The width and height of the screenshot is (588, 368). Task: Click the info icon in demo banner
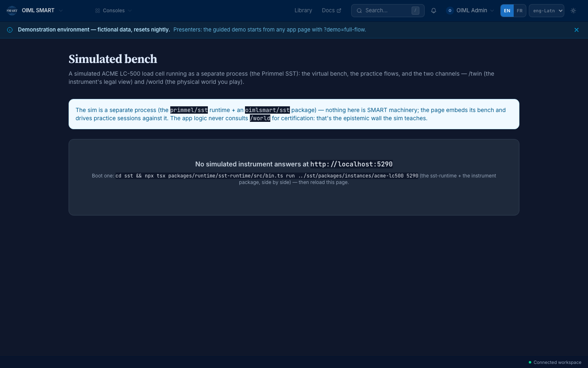tap(10, 30)
